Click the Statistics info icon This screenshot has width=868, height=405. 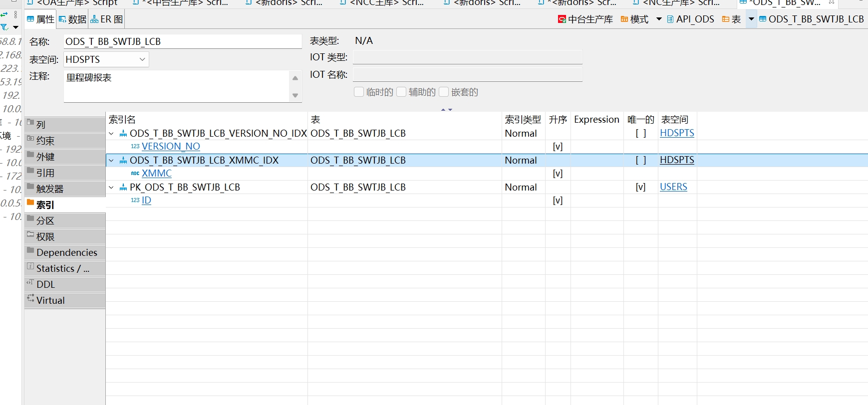tap(30, 266)
